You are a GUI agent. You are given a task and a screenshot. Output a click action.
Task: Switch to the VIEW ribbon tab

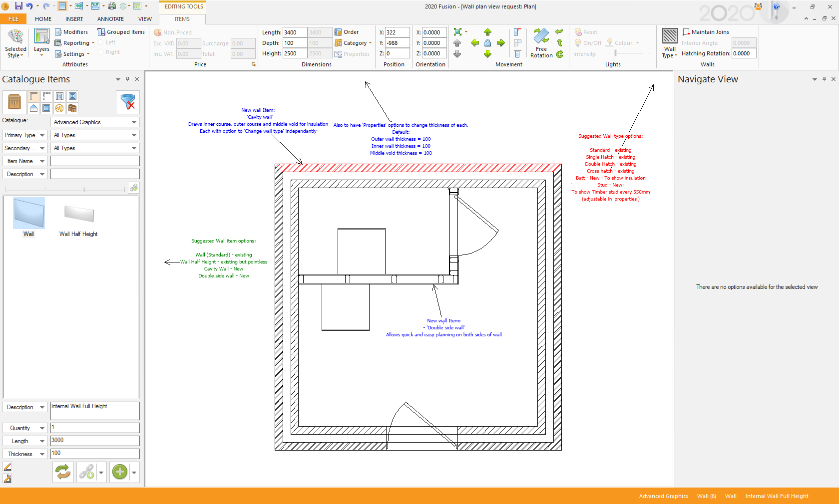pyautogui.click(x=145, y=19)
